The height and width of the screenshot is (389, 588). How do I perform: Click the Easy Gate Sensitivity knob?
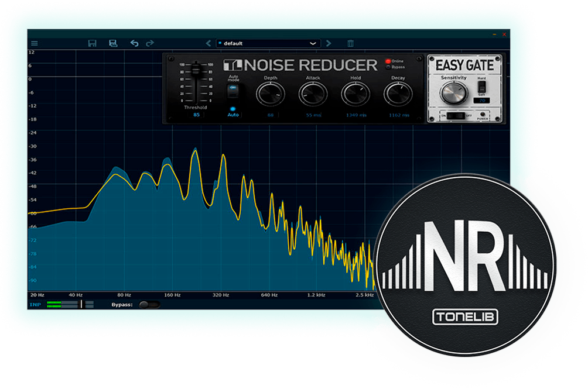tap(454, 93)
